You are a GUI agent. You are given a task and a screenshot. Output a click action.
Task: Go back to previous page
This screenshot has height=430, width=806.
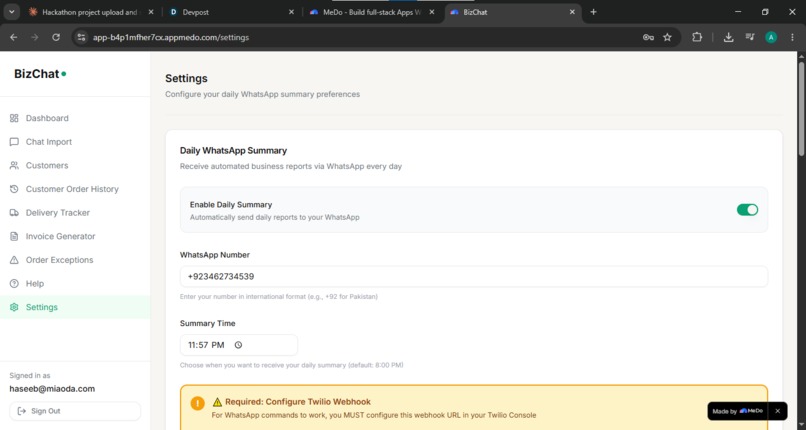click(x=14, y=37)
